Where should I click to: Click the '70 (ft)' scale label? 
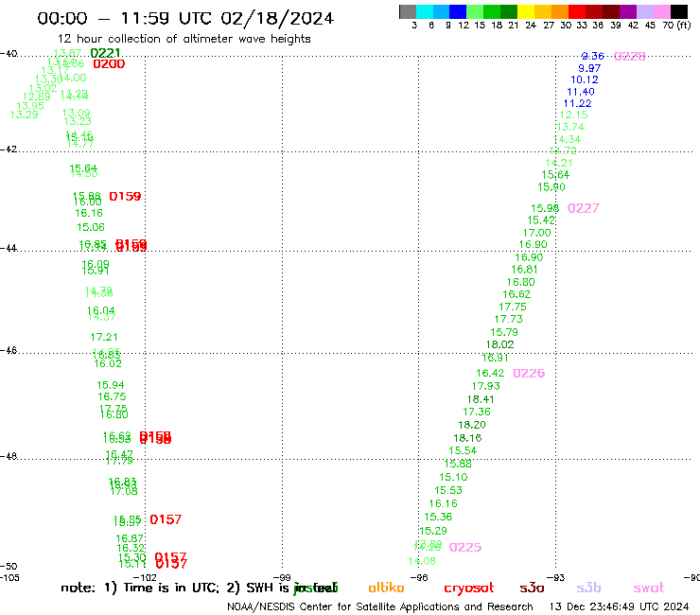point(676,26)
